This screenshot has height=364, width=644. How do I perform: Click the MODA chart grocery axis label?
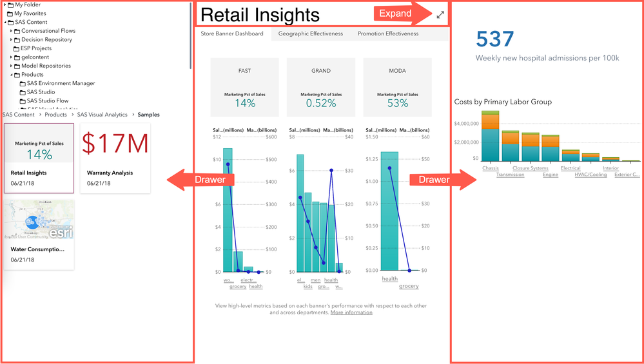[x=409, y=286]
